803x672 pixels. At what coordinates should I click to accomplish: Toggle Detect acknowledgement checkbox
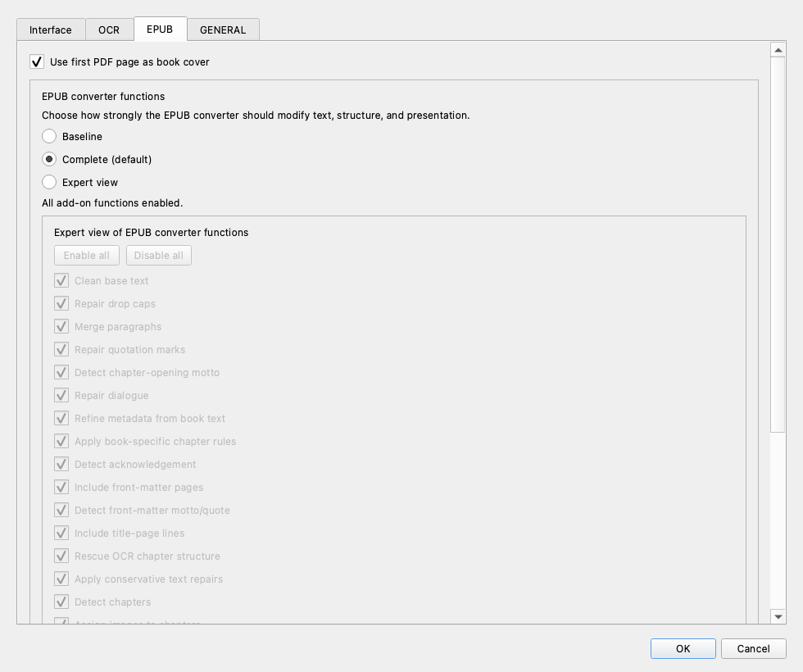point(61,465)
